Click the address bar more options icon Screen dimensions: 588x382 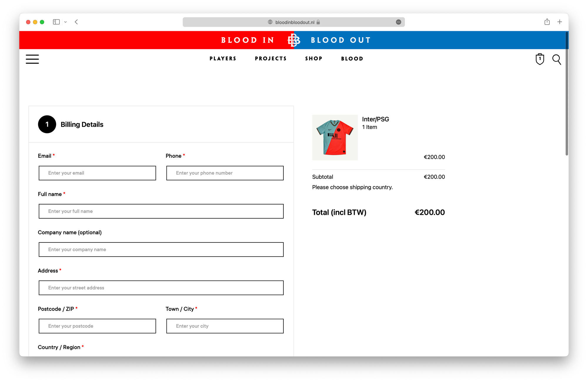(398, 22)
